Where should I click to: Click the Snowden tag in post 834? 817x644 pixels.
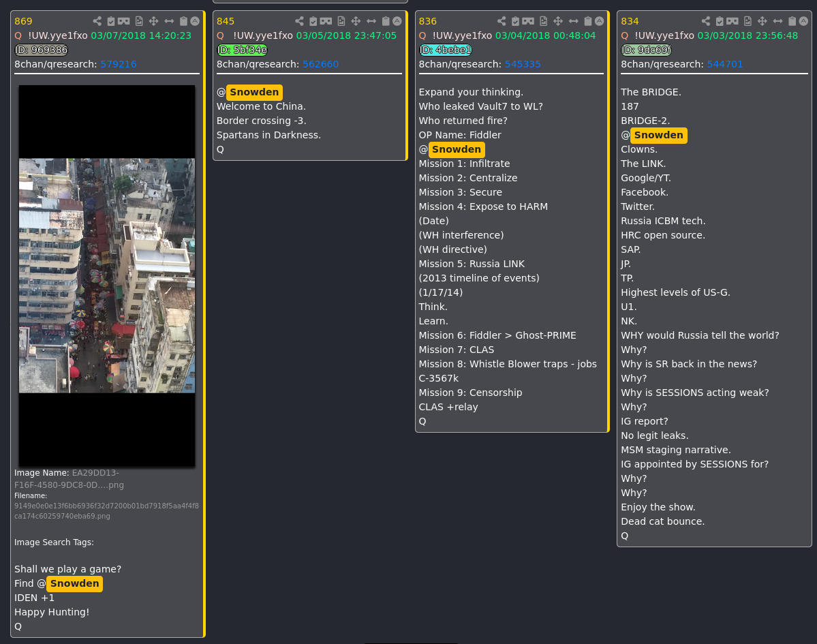(659, 136)
